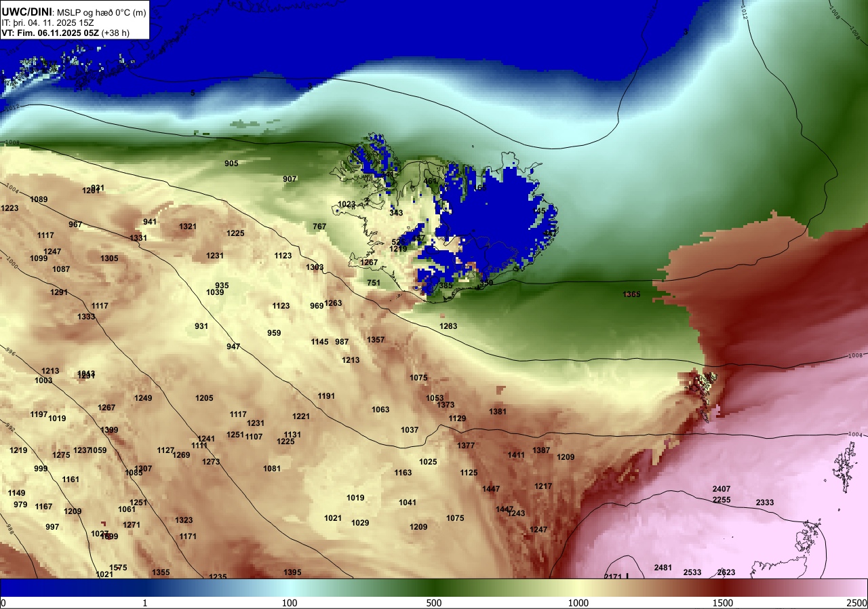Screen dimensions: 868x609
Task: Click the freezing-level value 2623
Action: coord(726,572)
